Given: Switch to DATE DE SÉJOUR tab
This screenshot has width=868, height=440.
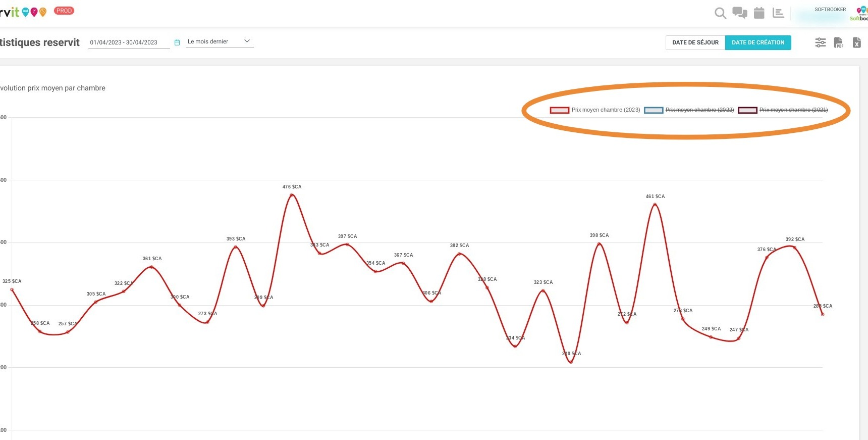Looking at the screenshot, I should tap(695, 42).
